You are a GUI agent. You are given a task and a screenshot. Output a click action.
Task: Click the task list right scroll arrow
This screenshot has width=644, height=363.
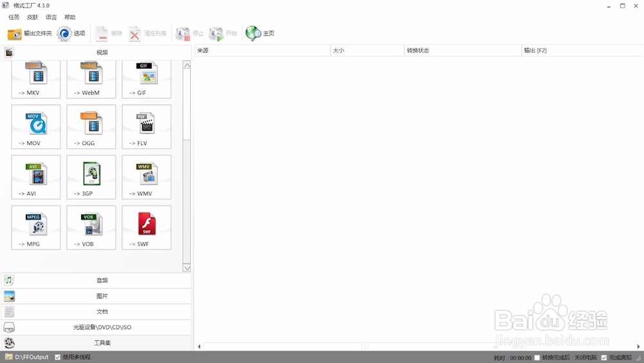(x=639, y=346)
